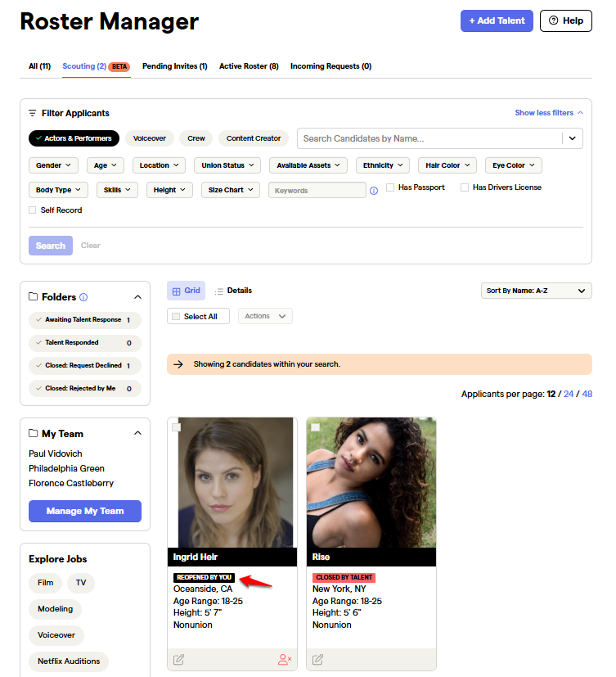Image resolution: width=616 pixels, height=677 pixels.
Task: Explore Film jobs
Action: (45, 583)
